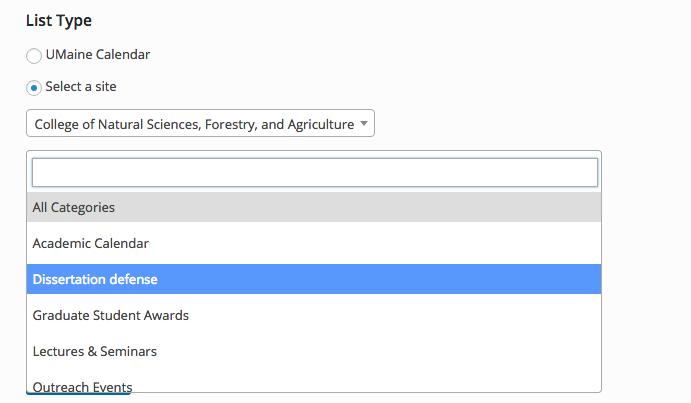This screenshot has width=691, height=403.
Task: Click the word 'Agriculture' in the site dropdown
Action: tap(321, 125)
